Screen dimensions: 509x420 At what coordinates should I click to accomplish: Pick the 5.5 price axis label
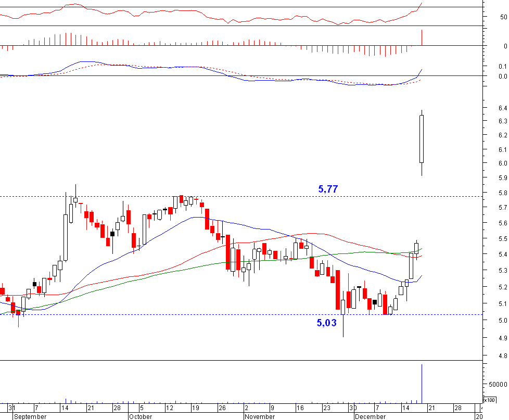pyautogui.click(x=503, y=239)
